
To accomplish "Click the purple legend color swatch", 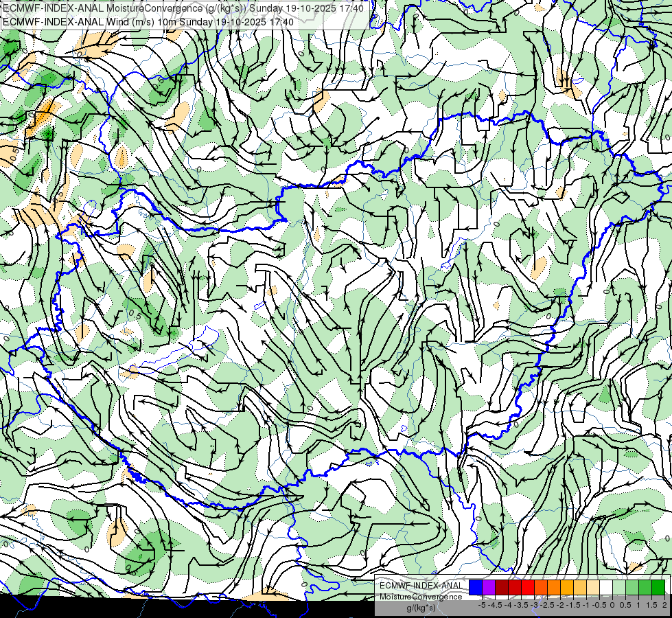I will (489, 587).
